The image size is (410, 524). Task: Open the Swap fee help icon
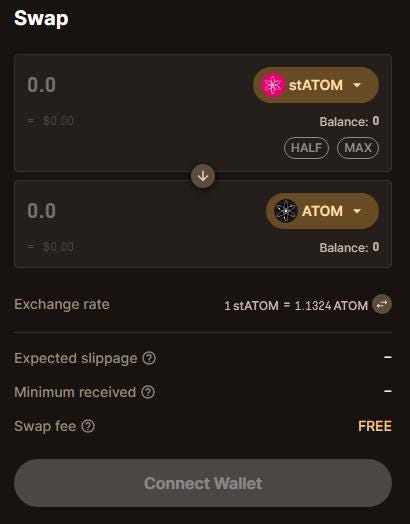pyautogui.click(x=88, y=426)
